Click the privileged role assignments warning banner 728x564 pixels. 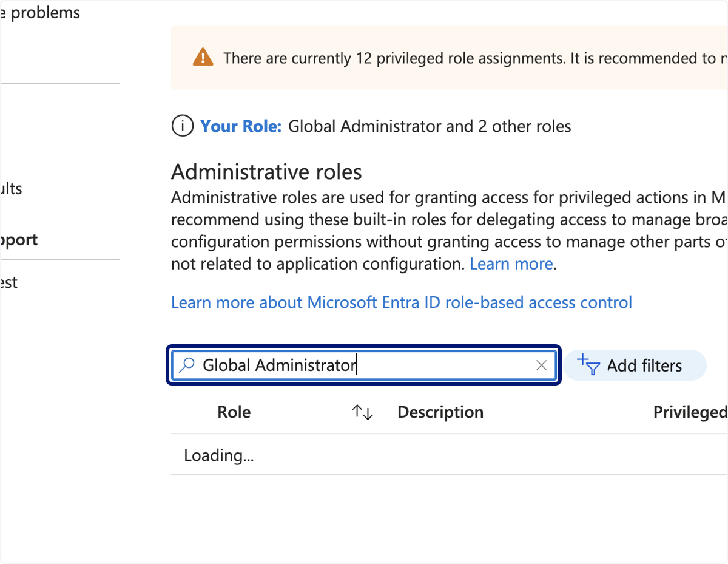(450, 58)
